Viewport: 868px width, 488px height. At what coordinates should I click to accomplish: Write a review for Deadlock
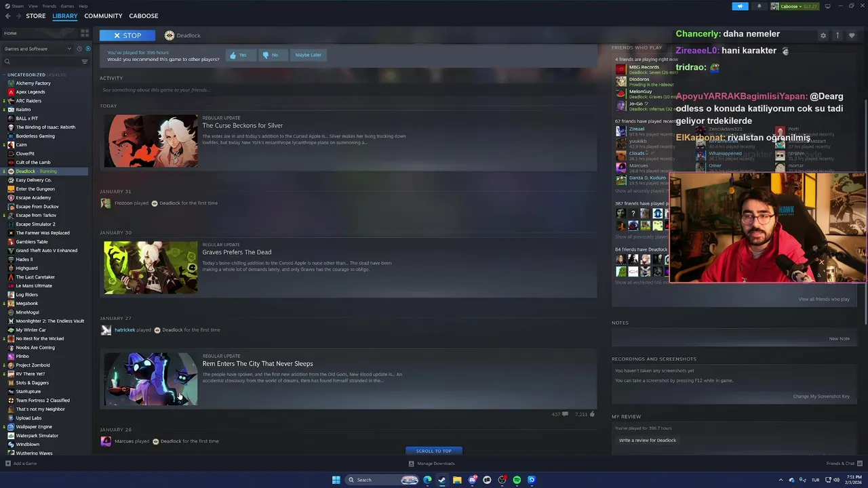[x=648, y=441]
